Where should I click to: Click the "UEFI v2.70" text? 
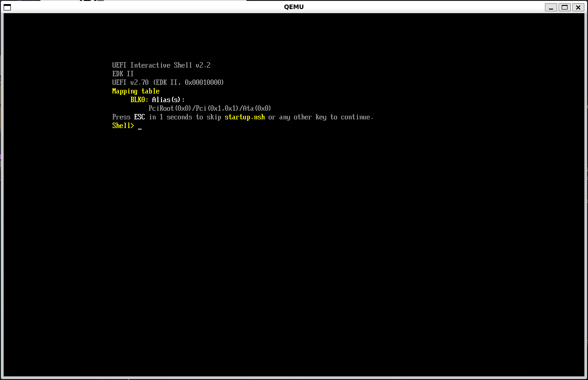click(x=132, y=83)
